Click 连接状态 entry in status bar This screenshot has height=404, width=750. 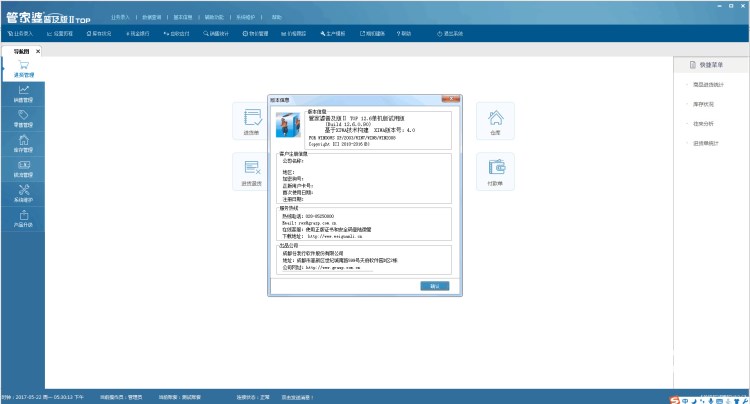coord(253,397)
